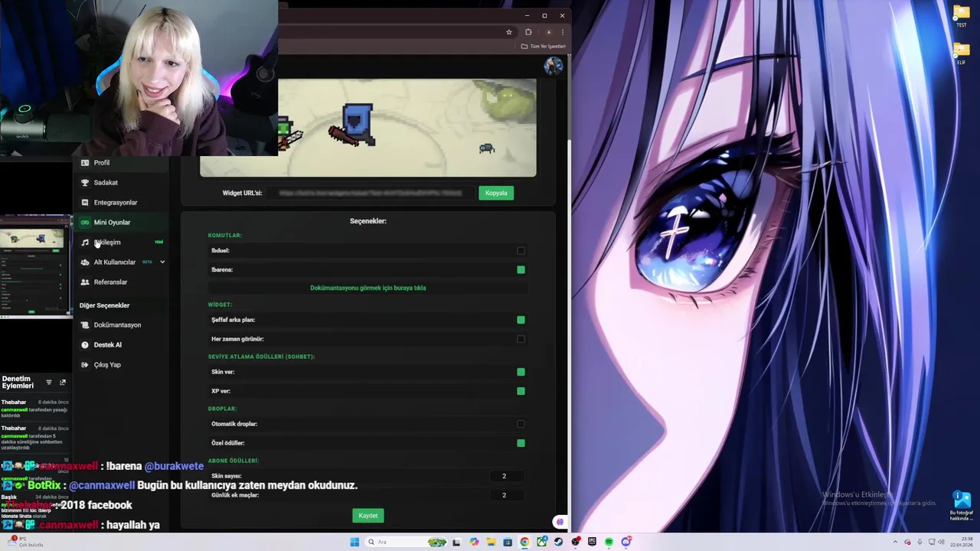
Task: Click the Etkileşim music note icon
Action: click(x=85, y=243)
